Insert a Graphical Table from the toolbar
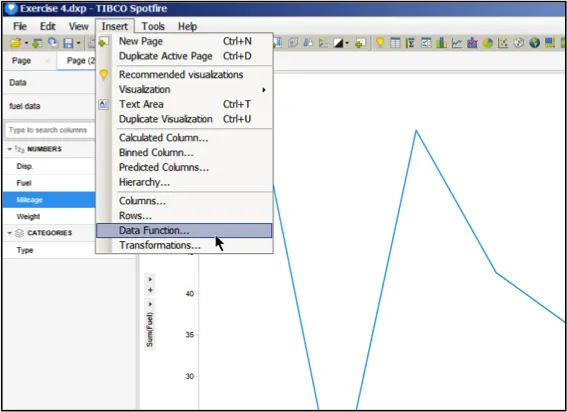This screenshot has width=567, height=412. tap(426, 43)
